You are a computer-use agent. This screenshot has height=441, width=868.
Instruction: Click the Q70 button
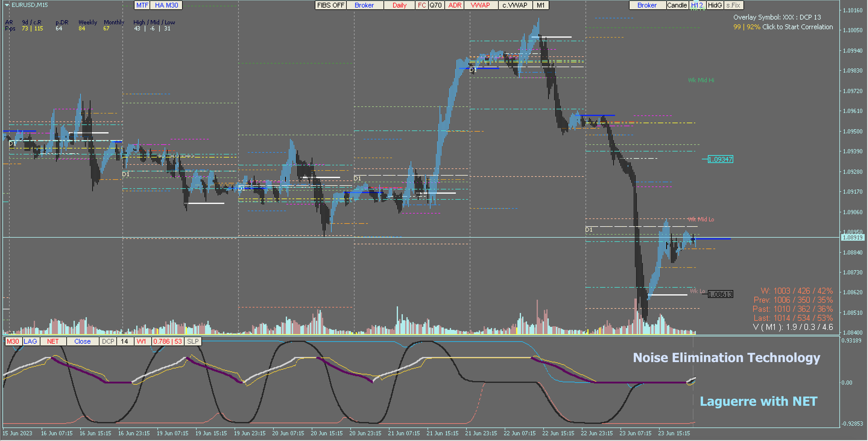(436, 5)
